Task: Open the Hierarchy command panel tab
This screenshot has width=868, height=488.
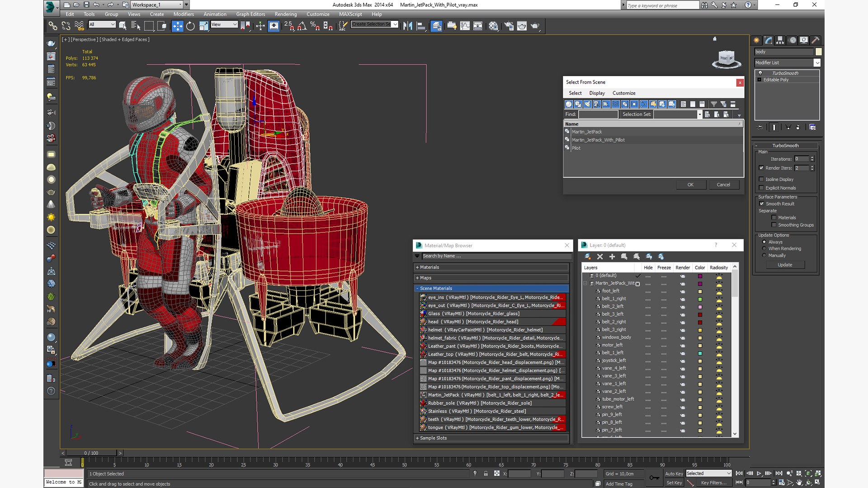Action: 780,40
